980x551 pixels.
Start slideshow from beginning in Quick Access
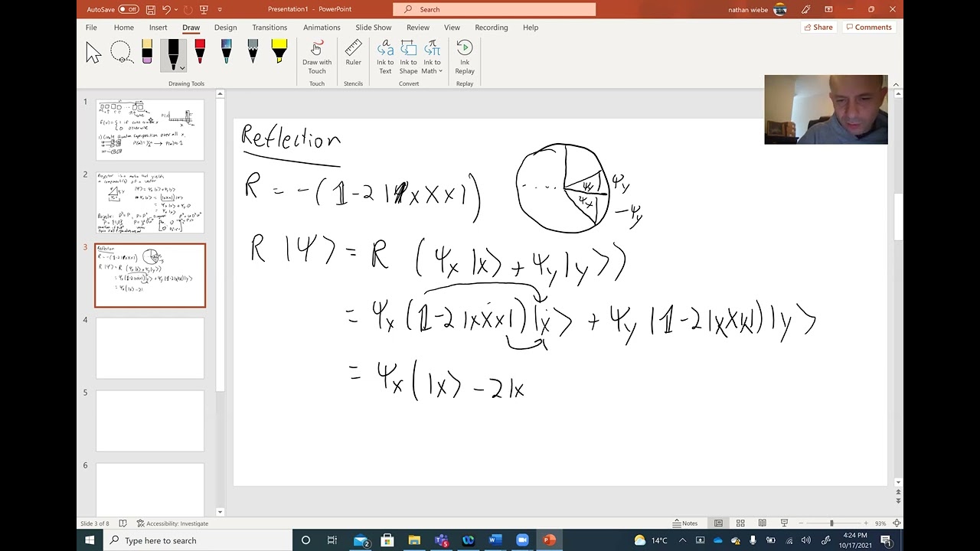(204, 9)
